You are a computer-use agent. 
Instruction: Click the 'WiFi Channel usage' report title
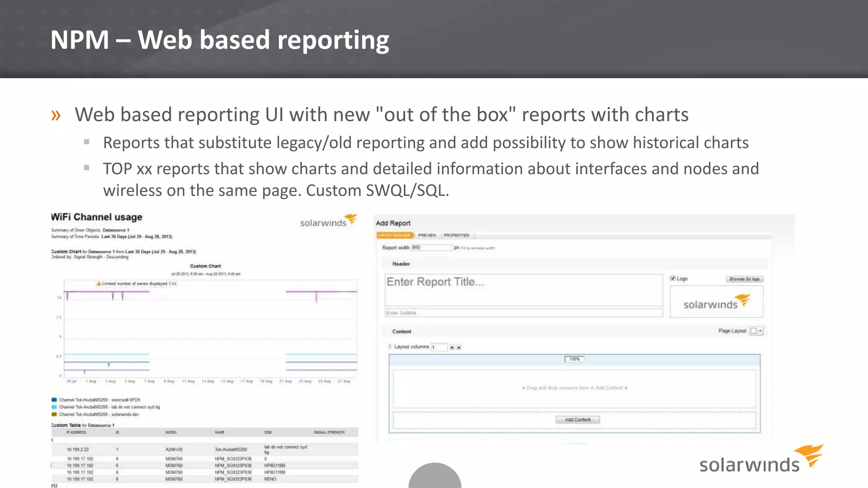tap(97, 217)
